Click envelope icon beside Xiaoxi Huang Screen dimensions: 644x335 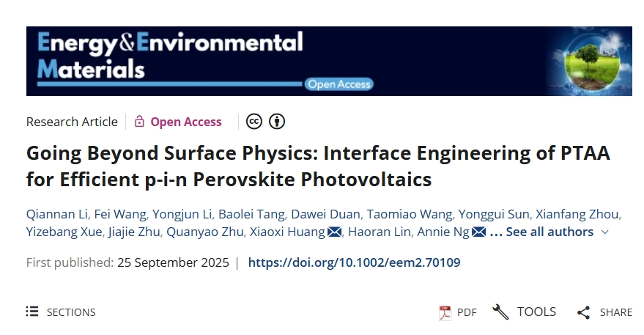335,232
